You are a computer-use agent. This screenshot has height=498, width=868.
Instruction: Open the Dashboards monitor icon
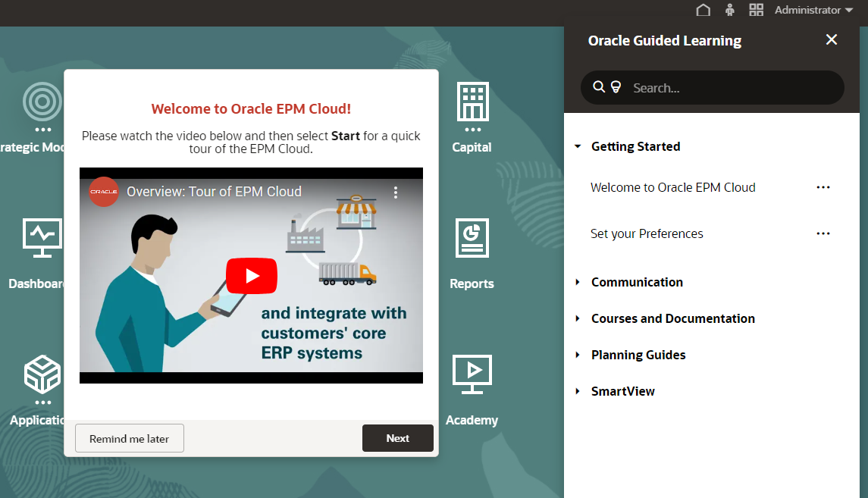pos(42,238)
